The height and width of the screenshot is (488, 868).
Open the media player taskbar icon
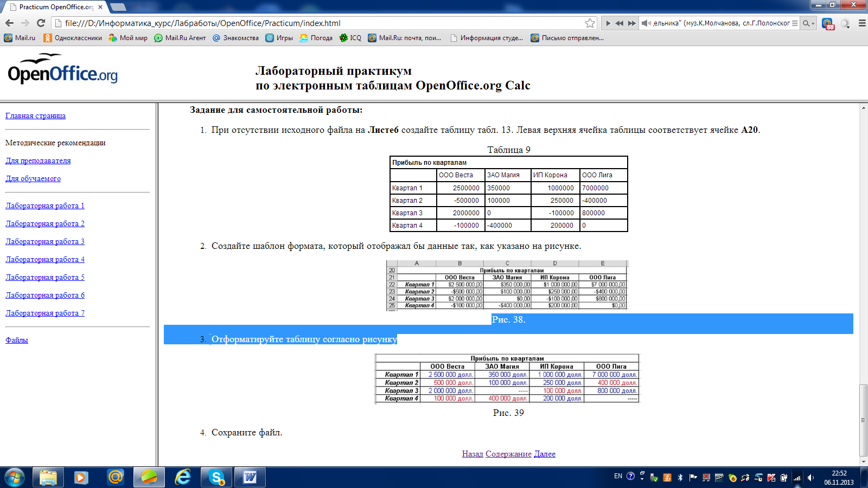click(x=81, y=478)
